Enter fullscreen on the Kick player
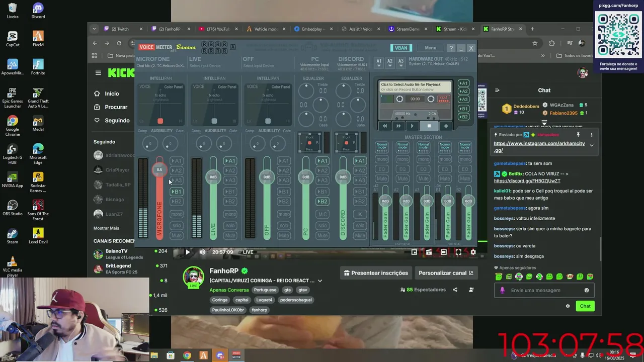This screenshot has width=644, height=362. 458,252
